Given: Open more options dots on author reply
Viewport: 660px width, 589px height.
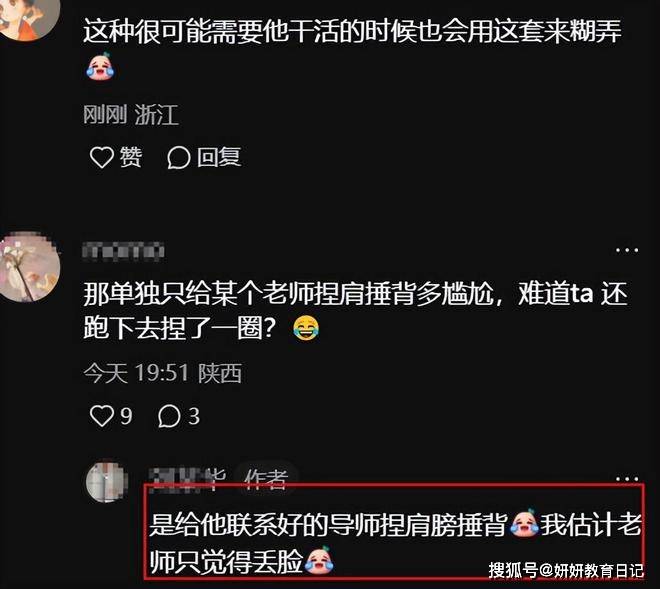Looking at the screenshot, I should click(627, 479).
